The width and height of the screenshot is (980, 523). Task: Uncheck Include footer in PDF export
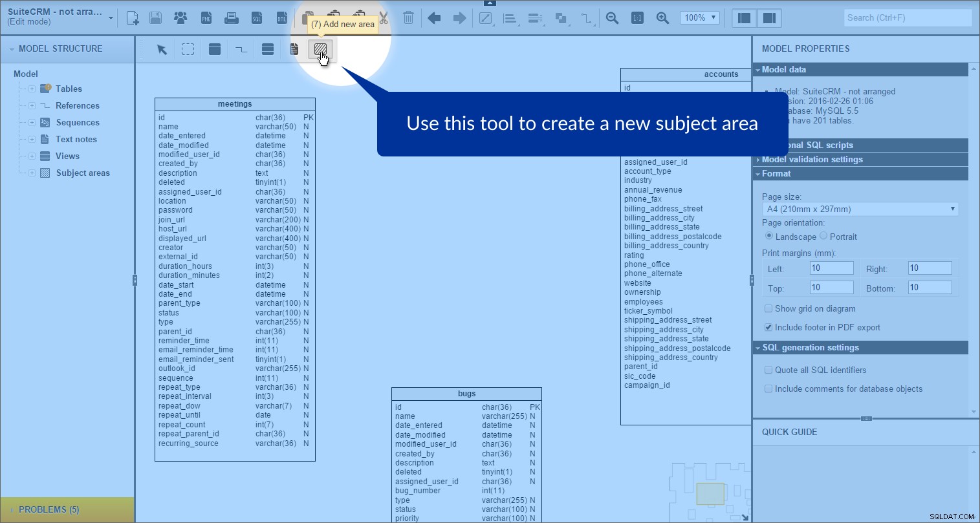[768, 327]
